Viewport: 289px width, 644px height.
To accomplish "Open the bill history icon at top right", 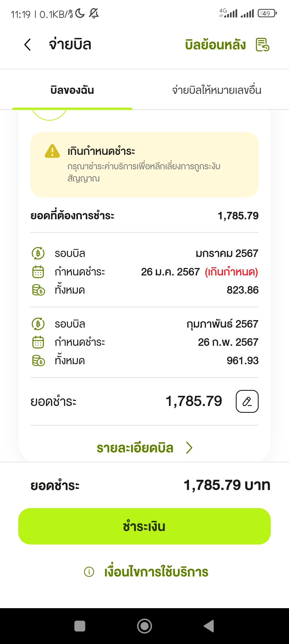I will pyautogui.click(x=263, y=45).
